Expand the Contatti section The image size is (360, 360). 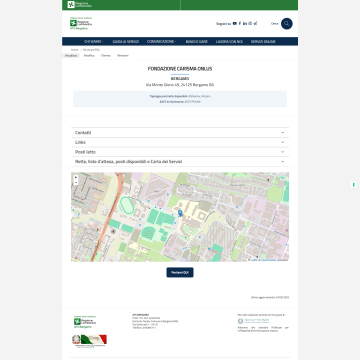coord(180,133)
